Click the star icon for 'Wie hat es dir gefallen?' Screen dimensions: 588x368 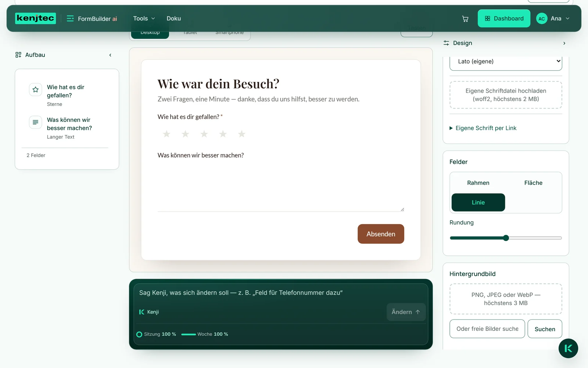coord(35,90)
